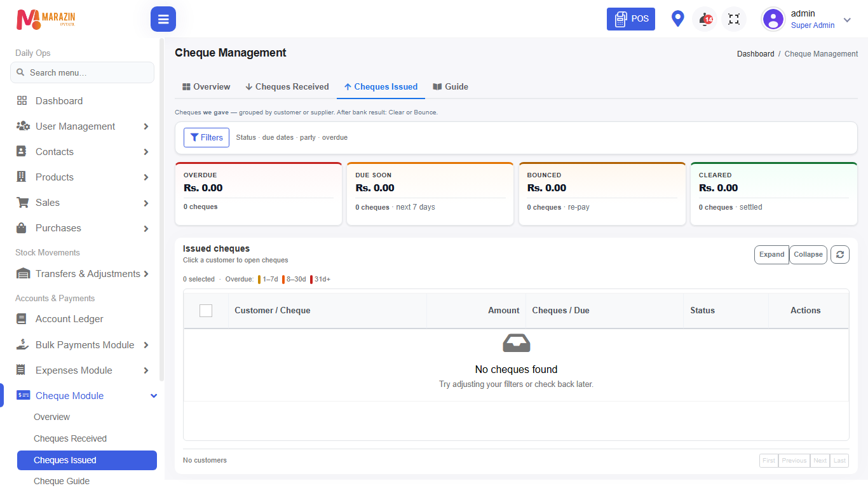This screenshot has width=868, height=488.
Task: Collapse the Cheque Module chevron
Action: (x=154, y=396)
